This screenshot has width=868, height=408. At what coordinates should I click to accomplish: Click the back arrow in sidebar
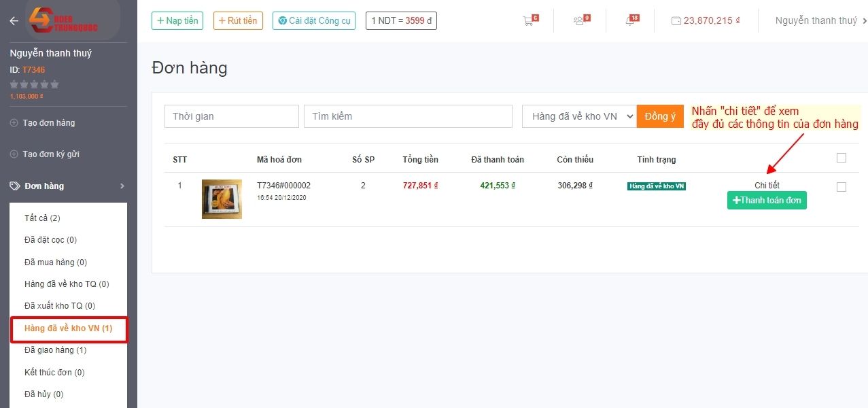pos(14,21)
